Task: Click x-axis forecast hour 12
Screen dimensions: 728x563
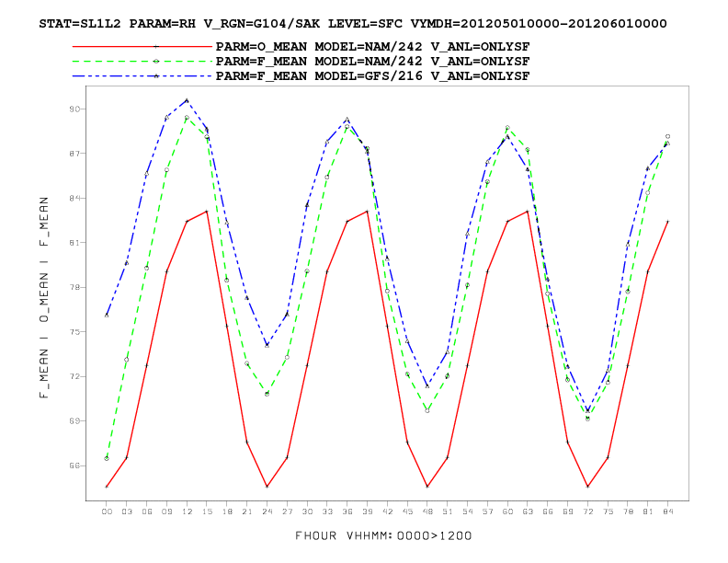Action: pyautogui.click(x=187, y=511)
